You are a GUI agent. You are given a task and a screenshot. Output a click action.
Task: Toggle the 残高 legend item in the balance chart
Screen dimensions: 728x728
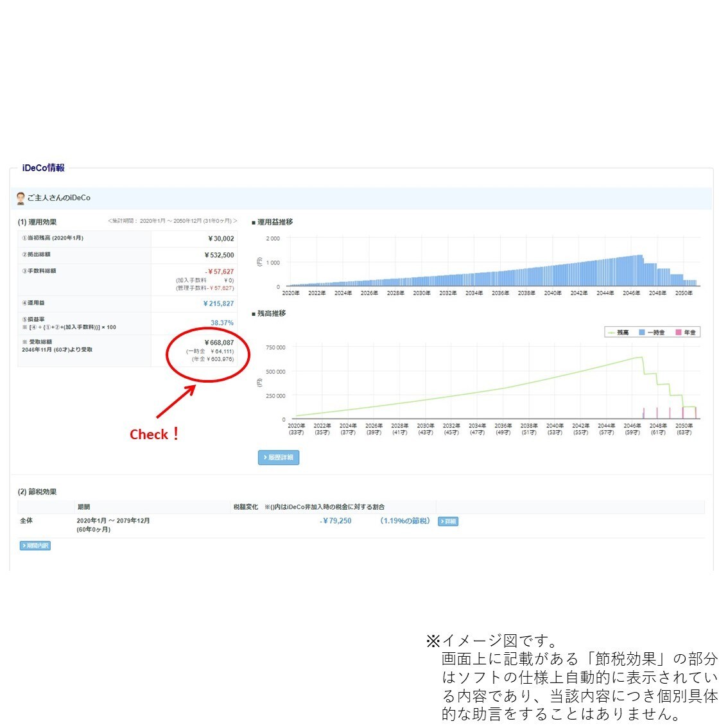coord(618,333)
